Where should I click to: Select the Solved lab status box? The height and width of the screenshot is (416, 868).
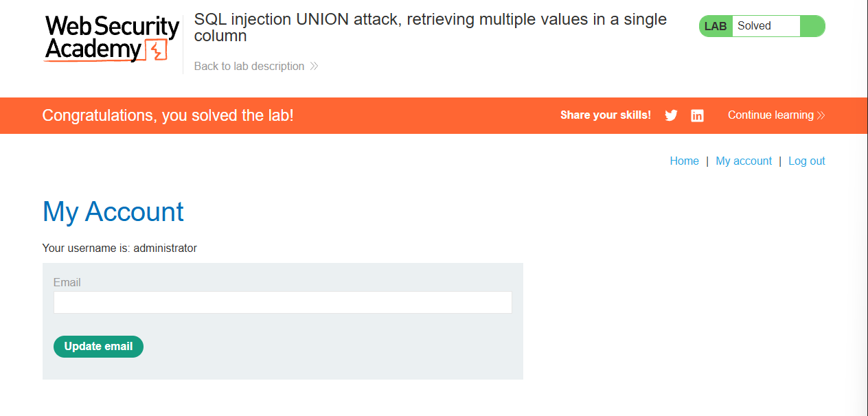point(766,26)
